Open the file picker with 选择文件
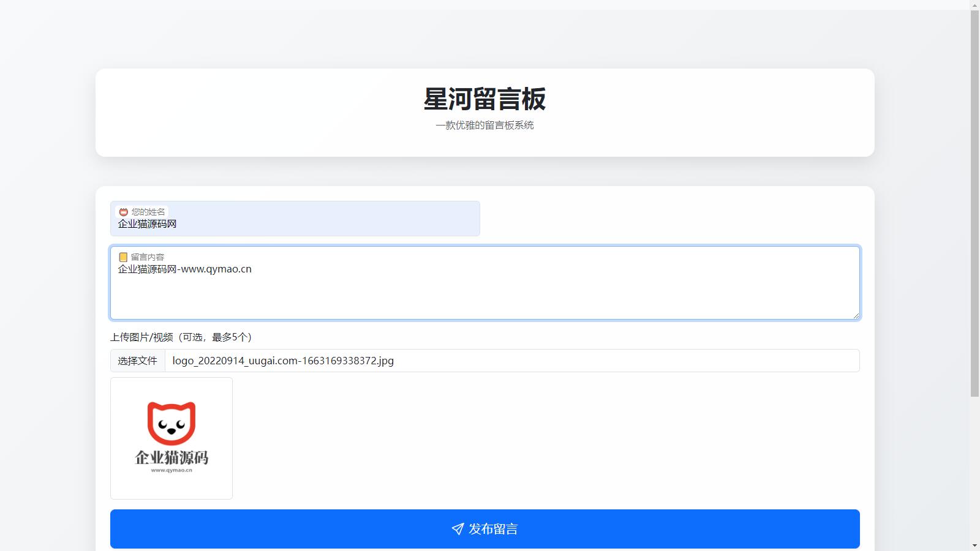This screenshot has height=551, width=980. (x=138, y=361)
